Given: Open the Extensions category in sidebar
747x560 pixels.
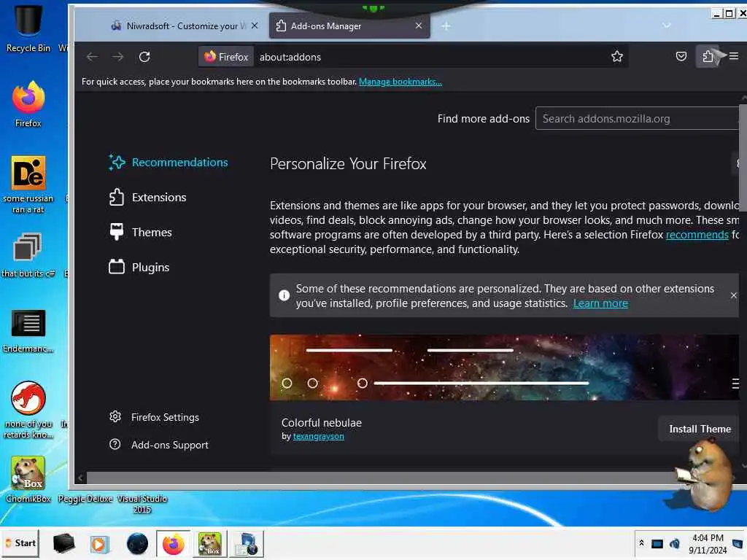Looking at the screenshot, I should coord(147,197).
